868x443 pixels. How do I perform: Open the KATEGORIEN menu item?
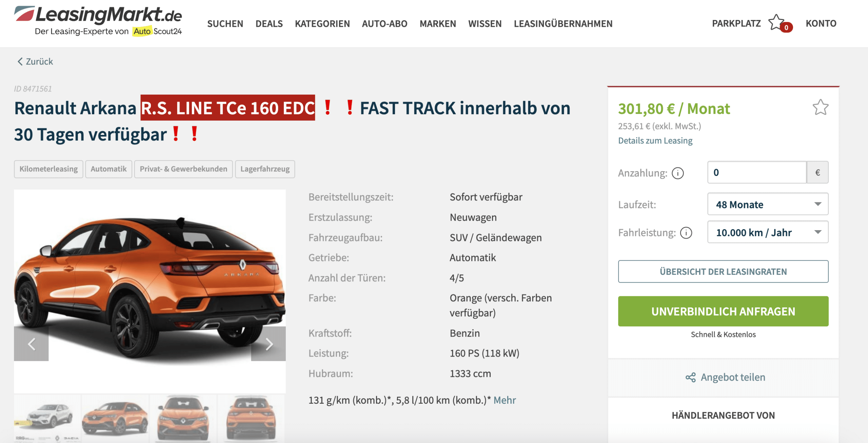coord(322,23)
